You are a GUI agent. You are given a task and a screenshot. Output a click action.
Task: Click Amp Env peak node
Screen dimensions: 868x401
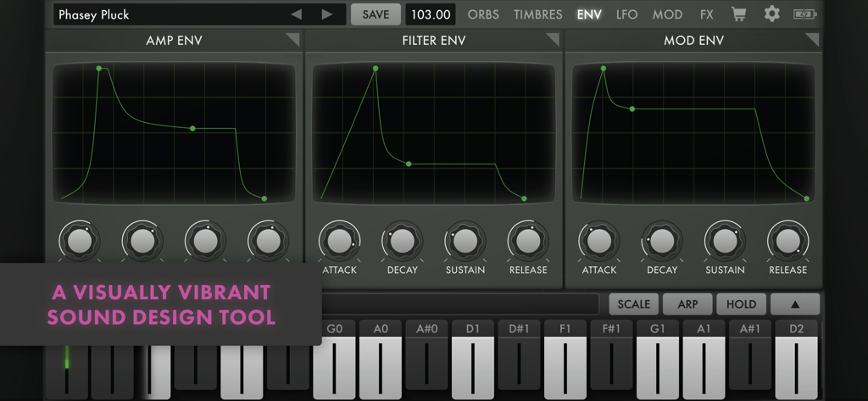[99, 68]
